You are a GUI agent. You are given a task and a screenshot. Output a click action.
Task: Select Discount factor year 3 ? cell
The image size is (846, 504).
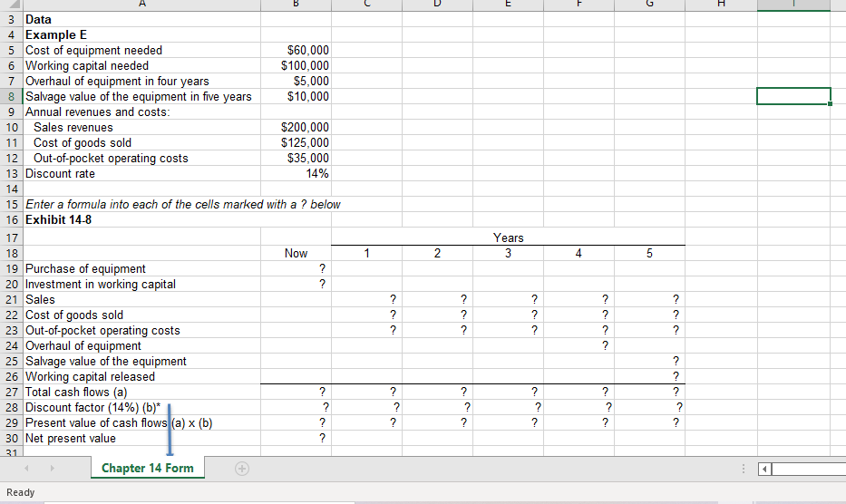click(x=509, y=407)
